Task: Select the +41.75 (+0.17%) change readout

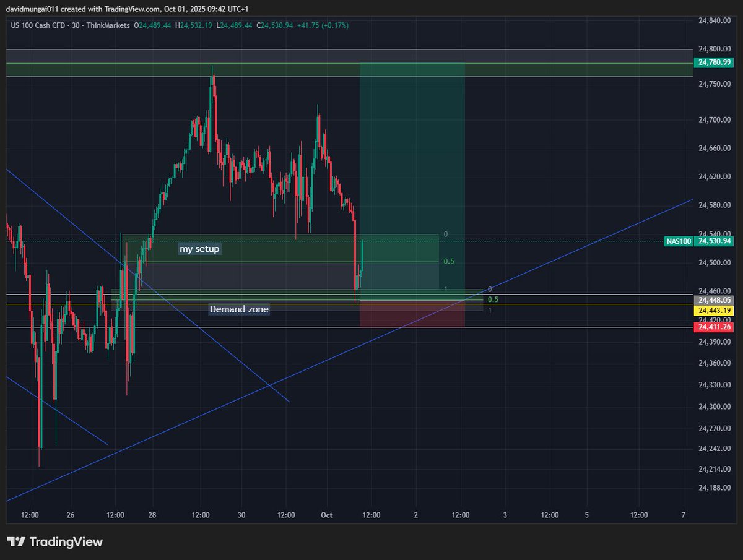Action: click(x=323, y=25)
